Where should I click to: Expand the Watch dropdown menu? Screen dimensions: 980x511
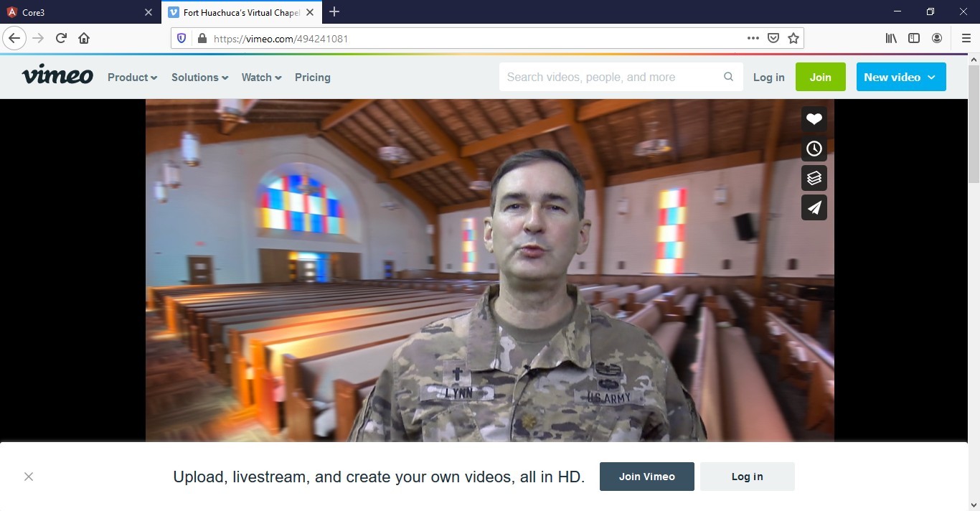(261, 78)
